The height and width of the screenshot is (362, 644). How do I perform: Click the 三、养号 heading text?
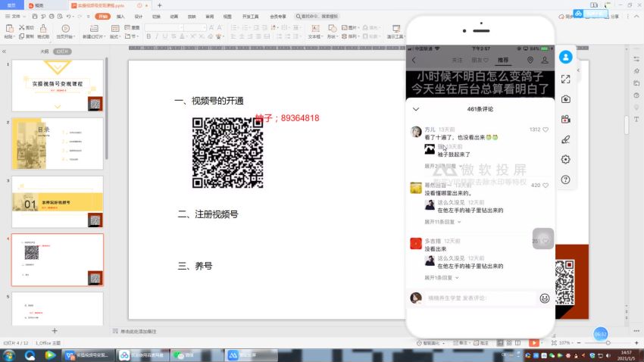pyautogui.click(x=195, y=266)
